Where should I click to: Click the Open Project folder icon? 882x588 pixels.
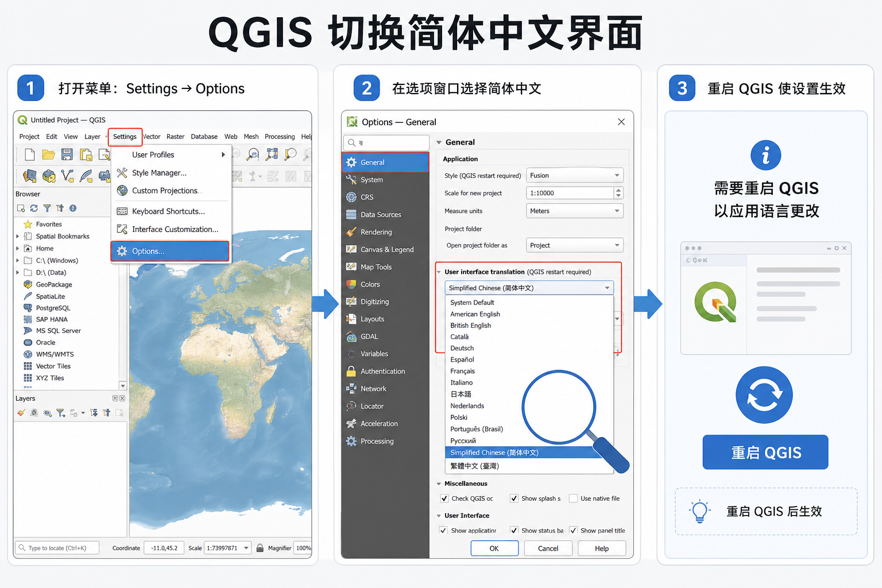(49, 154)
